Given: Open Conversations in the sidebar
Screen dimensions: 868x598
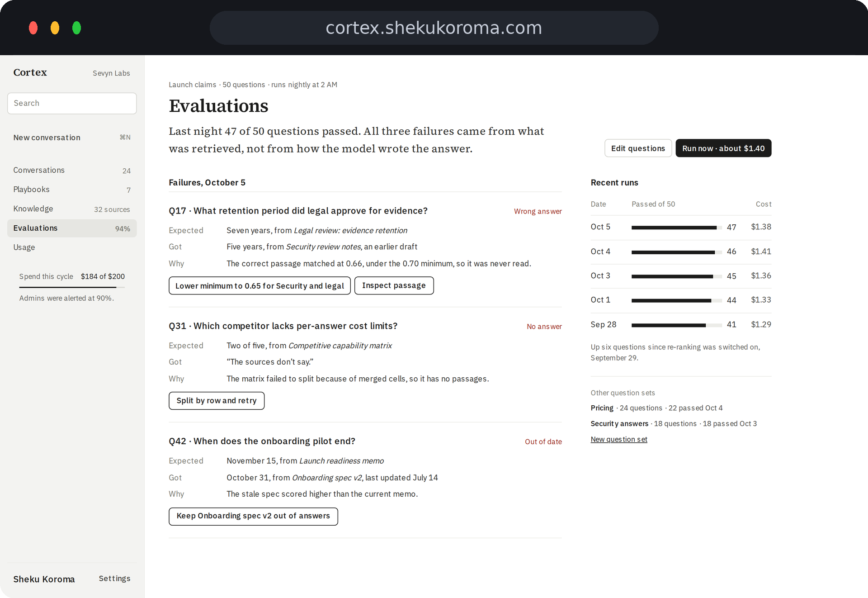Looking at the screenshot, I should point(72,170).
